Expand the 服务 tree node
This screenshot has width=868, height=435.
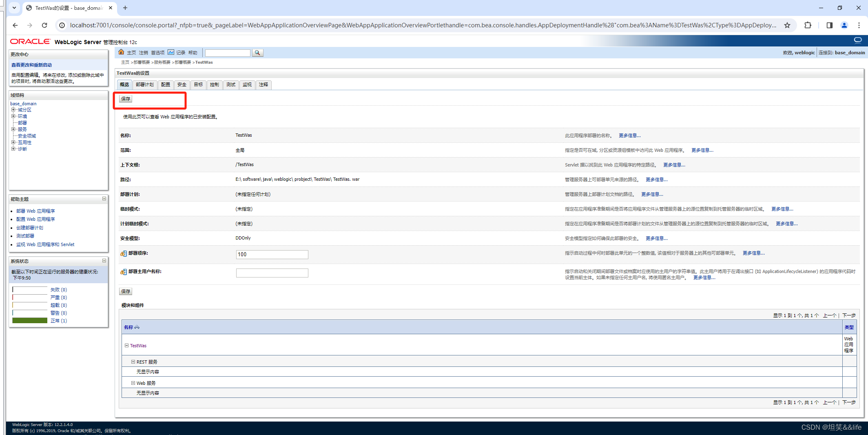tap(13, 129)
